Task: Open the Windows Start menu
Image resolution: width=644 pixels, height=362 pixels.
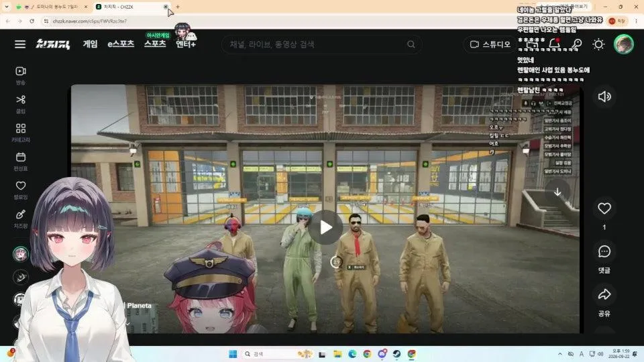Action: pos(233,354)
